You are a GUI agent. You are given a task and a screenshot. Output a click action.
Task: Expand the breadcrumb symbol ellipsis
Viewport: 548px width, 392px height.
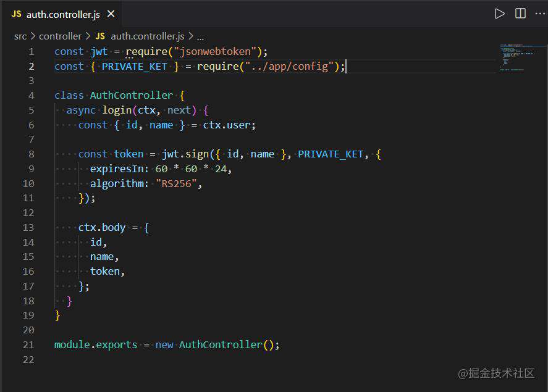pos(200,38)
